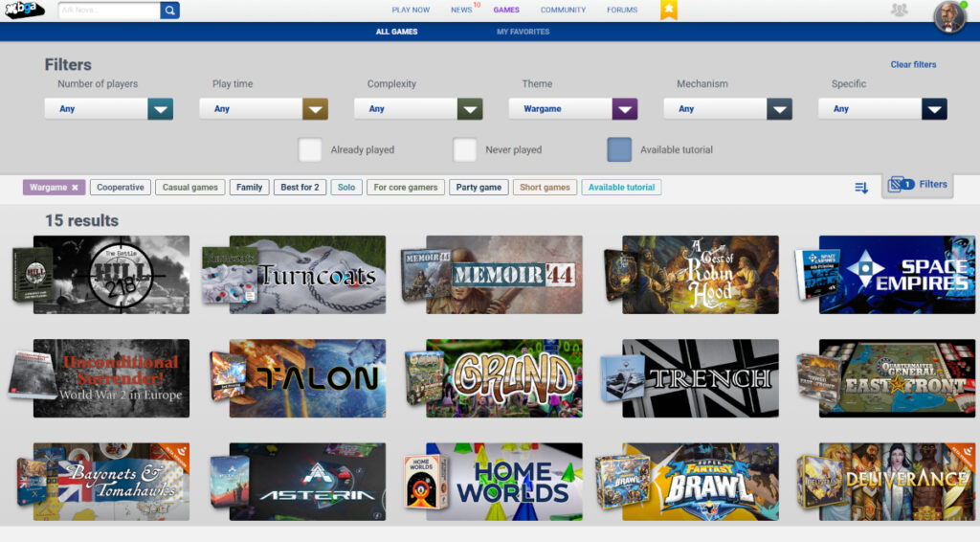
Task: Click the BGA logo icon
Action: (26, 11)
